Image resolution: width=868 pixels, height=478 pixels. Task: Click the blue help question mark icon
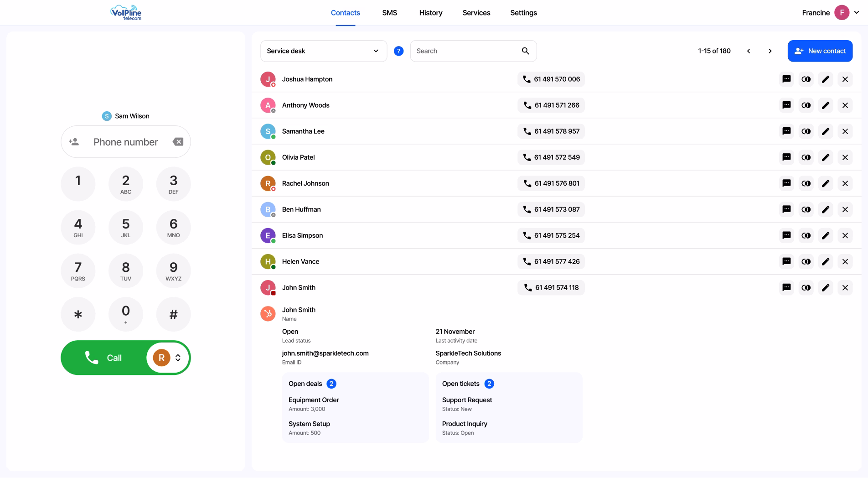398,51
